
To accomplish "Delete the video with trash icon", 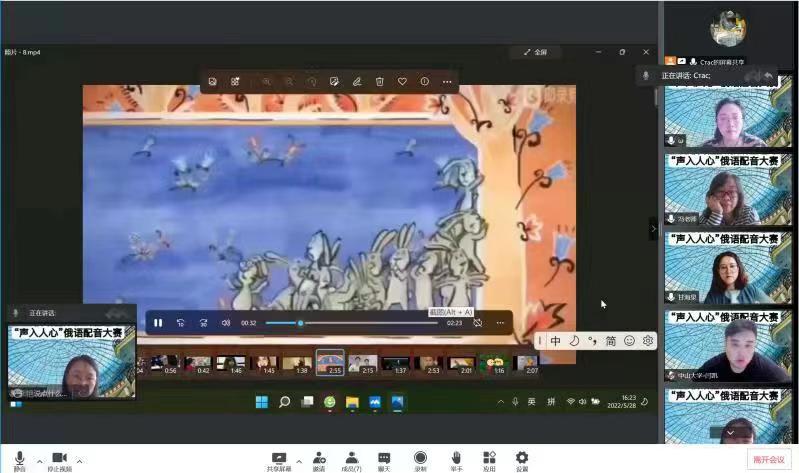I will pyautogui.click(x=380, y=82).
